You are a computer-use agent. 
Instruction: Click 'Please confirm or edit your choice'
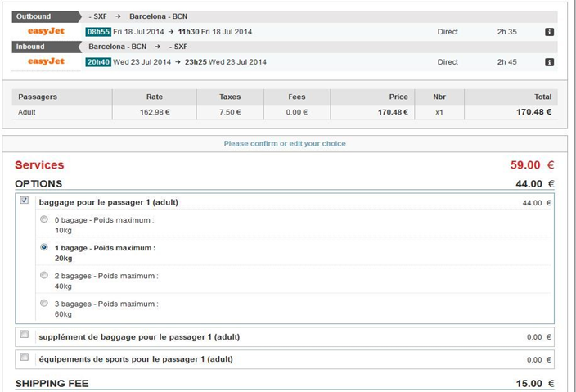285,143
